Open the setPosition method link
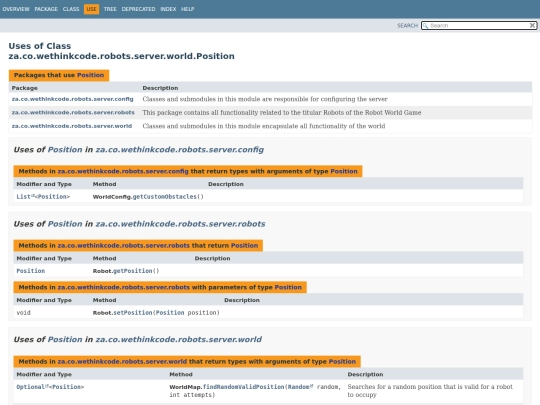This screenshot has width=540, height=405. coord(133,313)
